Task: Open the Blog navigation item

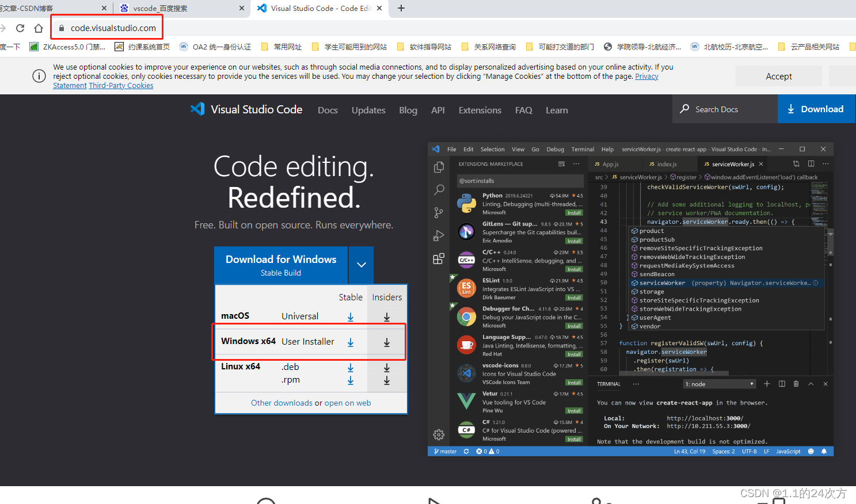Action: tap(408, 110)
